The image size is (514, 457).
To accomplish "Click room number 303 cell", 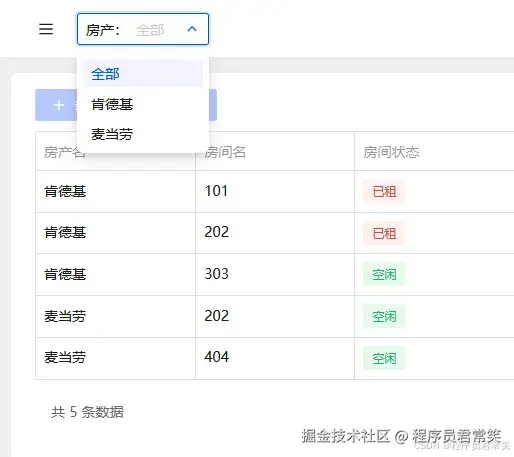I will coord(275,274).
